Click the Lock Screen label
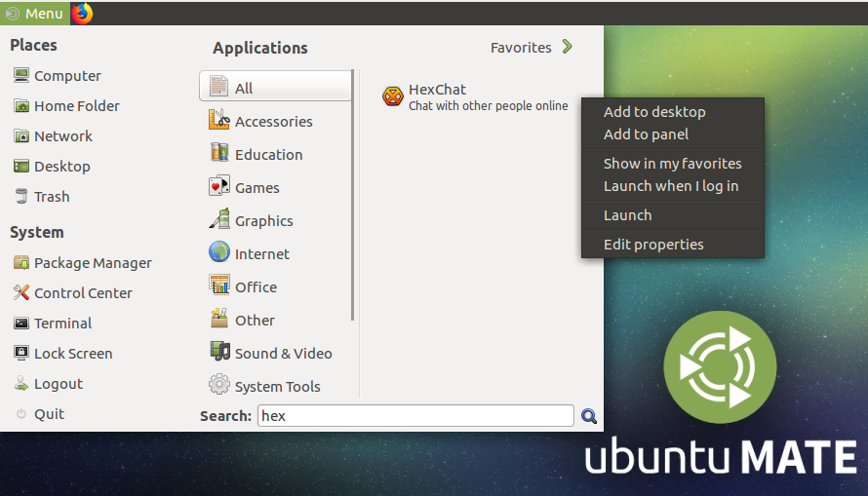 pyautogui.click(x=73, y=354)
